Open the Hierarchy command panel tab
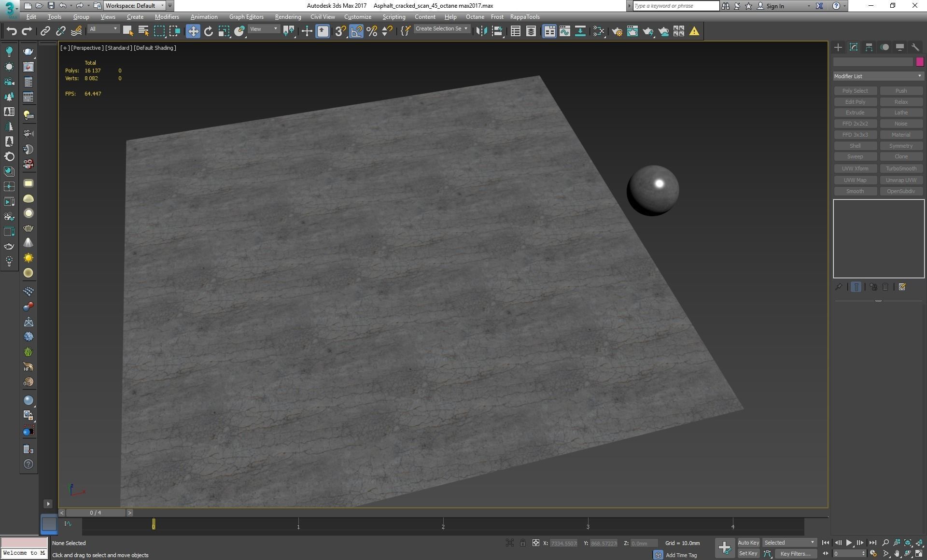This screenshot has height=560, width=927. click(x=869, y=47)
